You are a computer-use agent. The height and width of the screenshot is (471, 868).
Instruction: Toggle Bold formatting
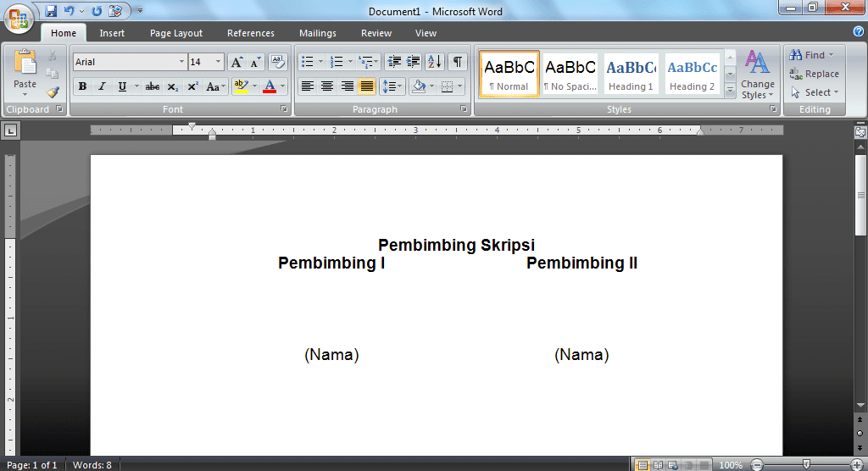tap(82, 86)
